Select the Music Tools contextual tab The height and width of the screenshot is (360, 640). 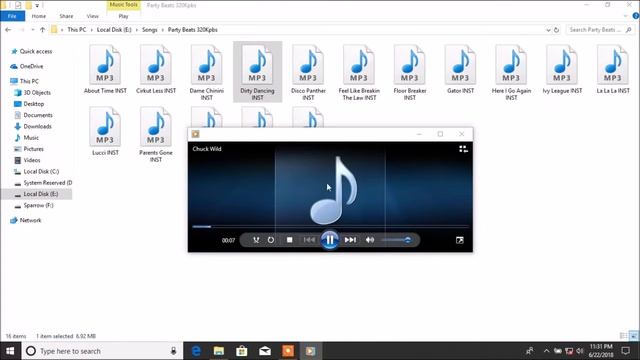124,5
